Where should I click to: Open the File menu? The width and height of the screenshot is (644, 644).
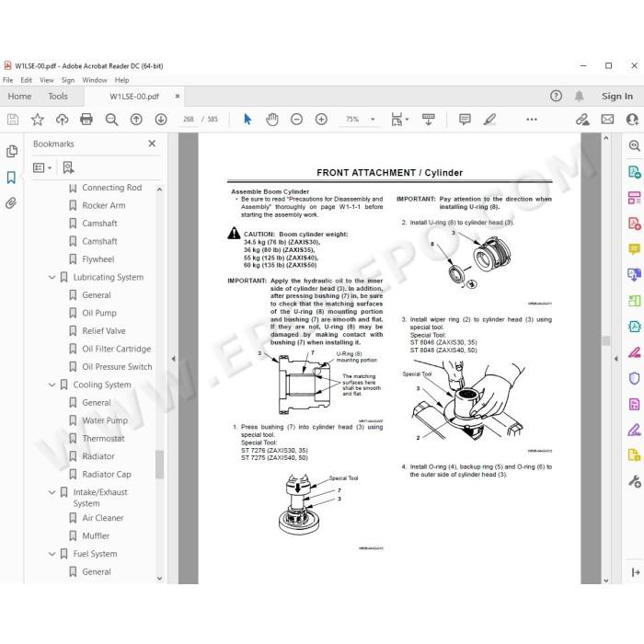pos(7,80)
